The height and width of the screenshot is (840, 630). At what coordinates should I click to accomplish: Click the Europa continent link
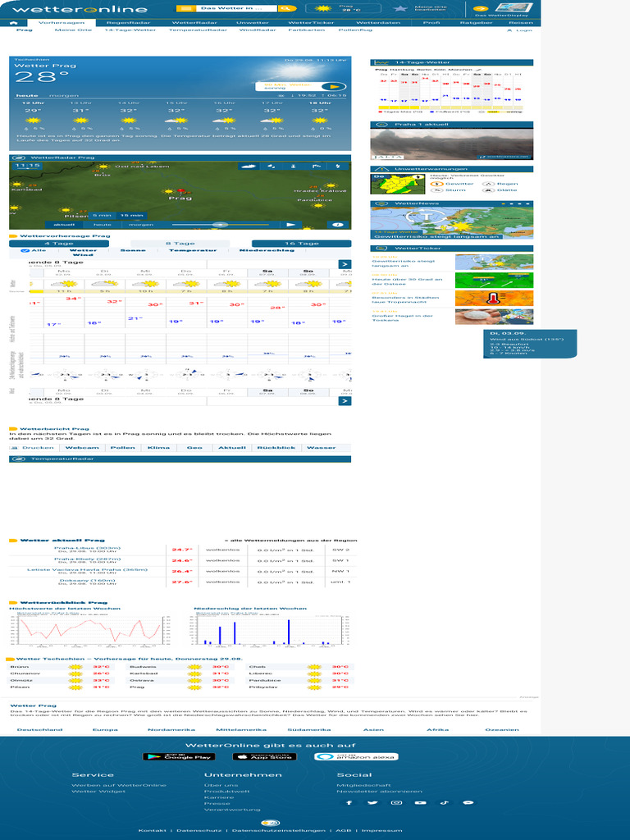105,729
